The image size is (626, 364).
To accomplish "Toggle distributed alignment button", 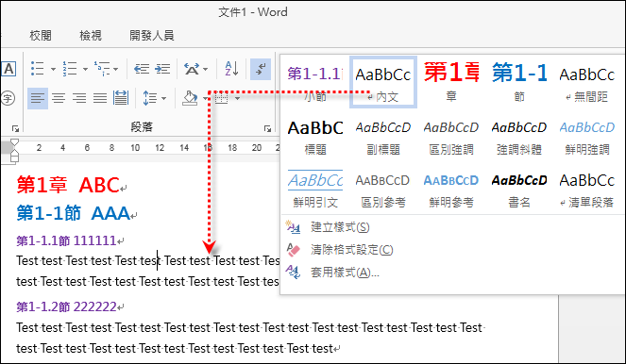I will [x=121, y=98].
